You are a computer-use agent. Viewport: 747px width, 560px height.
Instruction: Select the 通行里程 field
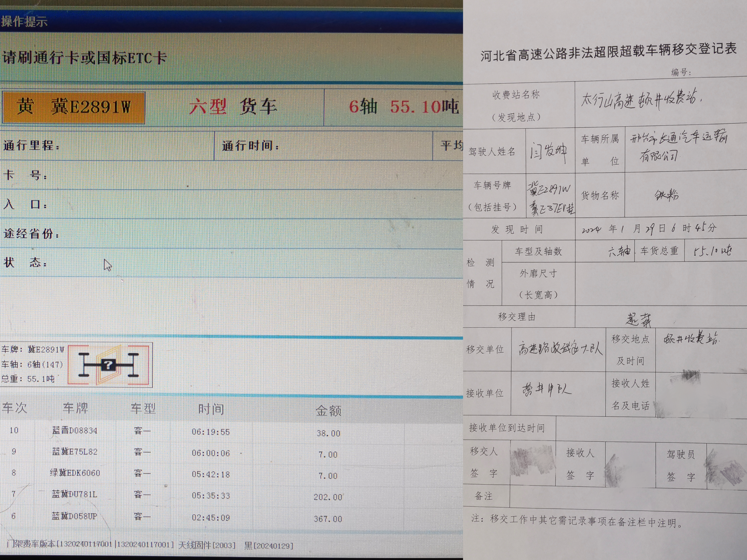(107, 145)
